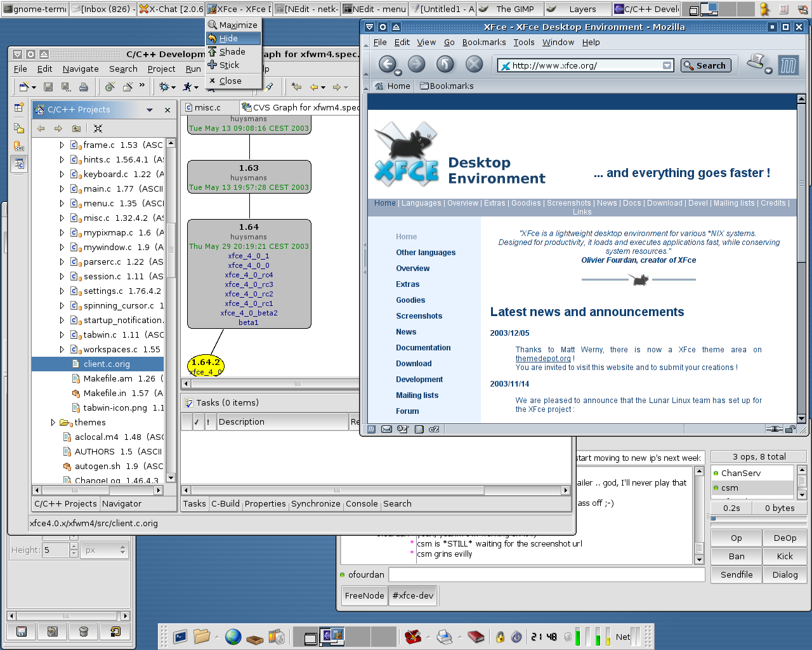Open the URL bar history dropdown
Image resolution: width=812 pixels, height=650 pixels.
pyautogui.click(x=667, y=65)
